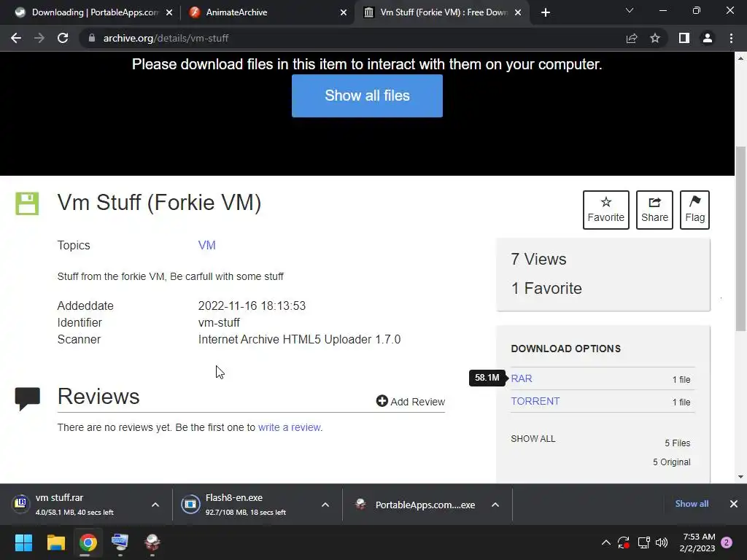The height and width of the screenshot is (560, 747).
Task: Click the PortableApps installer taskbar icon
Action: (x=152, y=542)
